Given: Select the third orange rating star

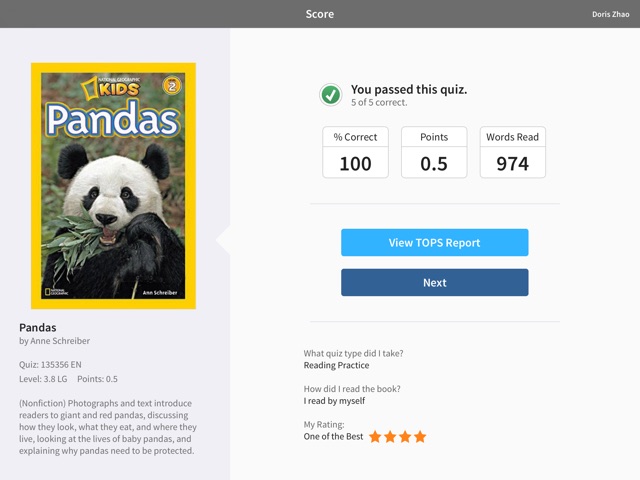Looking at the screenshot, I should coord(405,437).
